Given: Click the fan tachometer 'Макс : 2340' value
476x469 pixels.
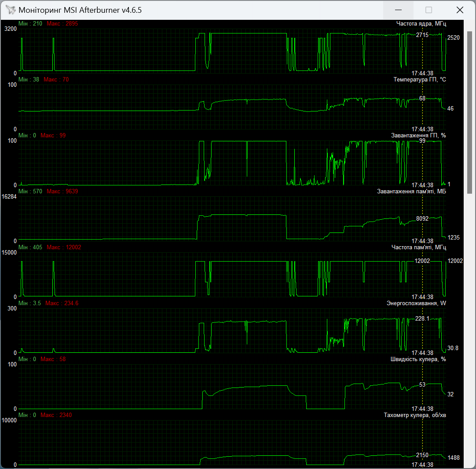Looking at the screenshot, I should pos(56,415).
